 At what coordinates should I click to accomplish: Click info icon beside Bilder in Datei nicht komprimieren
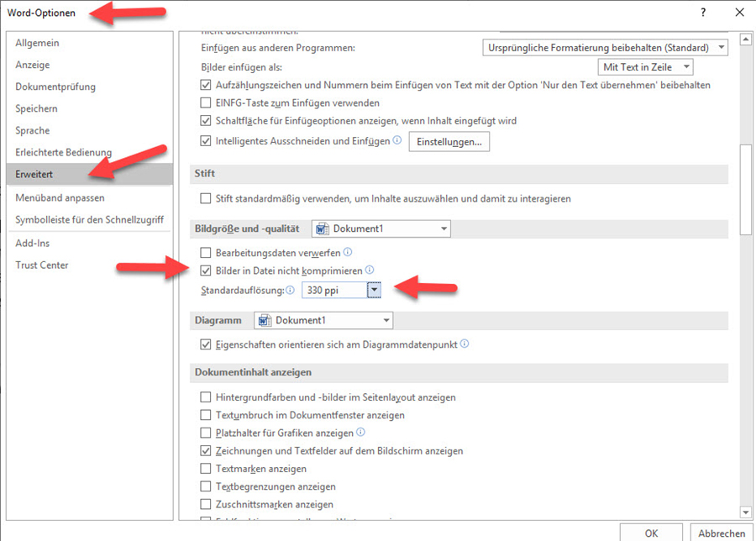370,270
